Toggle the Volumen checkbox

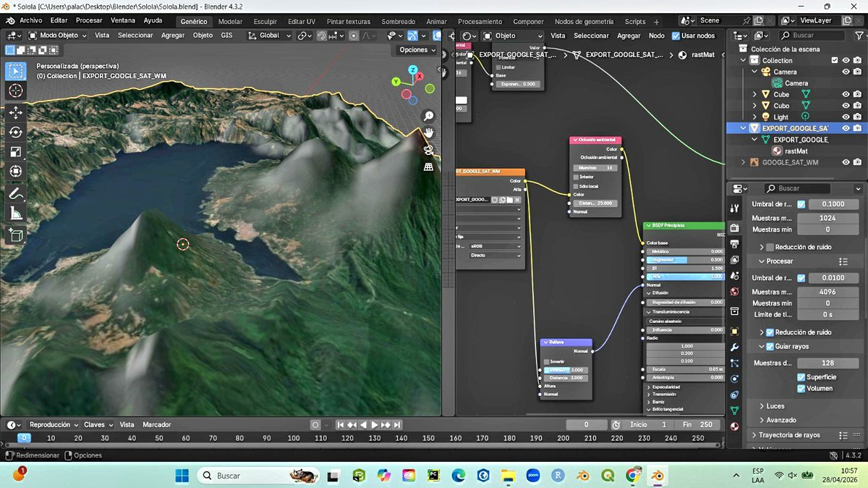click(x=801, y=389)
